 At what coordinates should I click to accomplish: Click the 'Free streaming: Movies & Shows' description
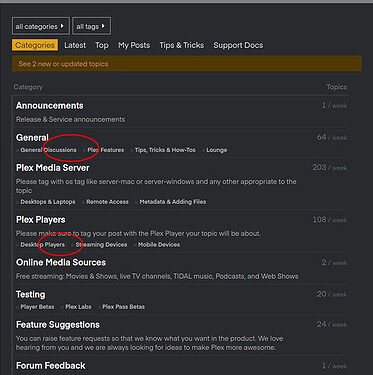coord(157,276)
